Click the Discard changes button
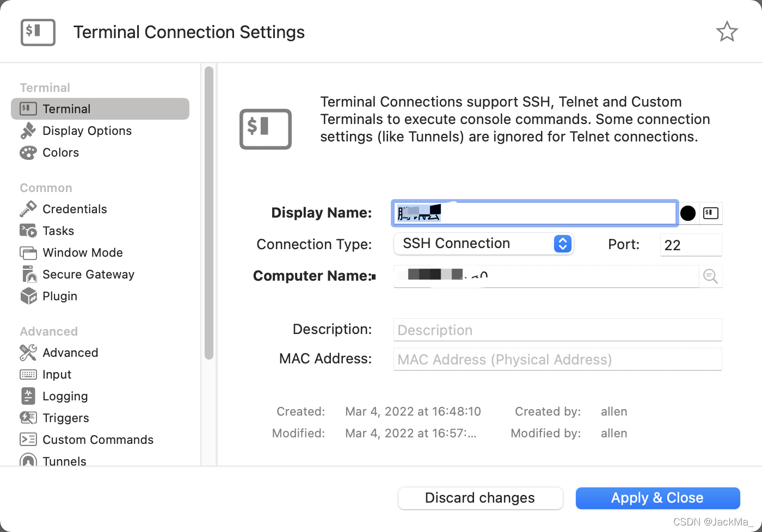This screenshot has width=762, height=532. (480, 498)
